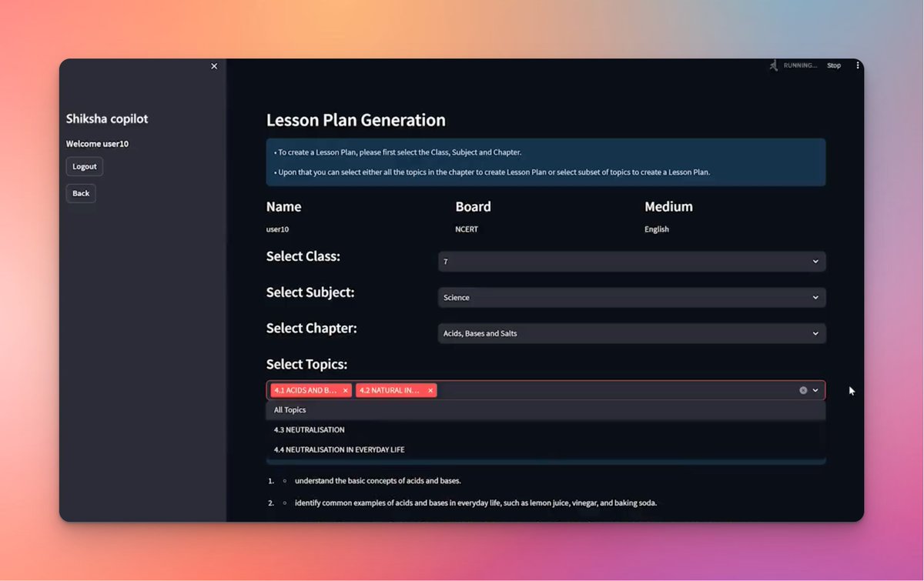924x581 pixels.
Task: Choose 4.3 NEUTRALISATION option
Action: [546, 429]
